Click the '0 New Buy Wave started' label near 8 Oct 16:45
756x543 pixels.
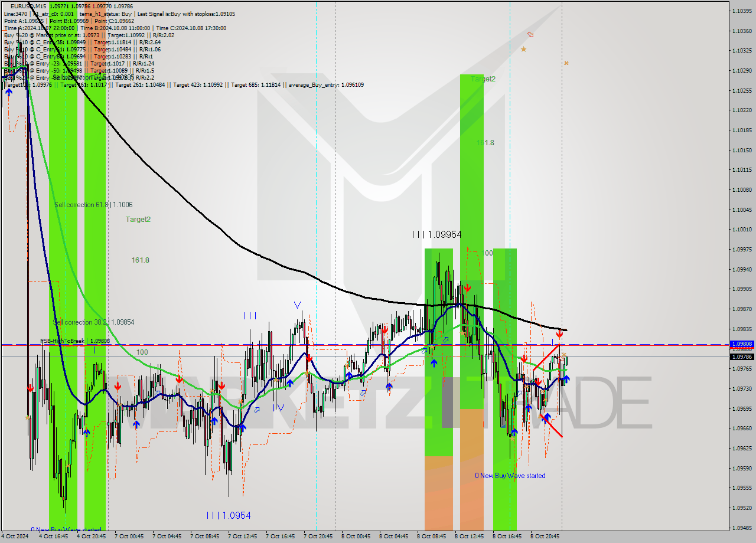(x=510, y=476)
